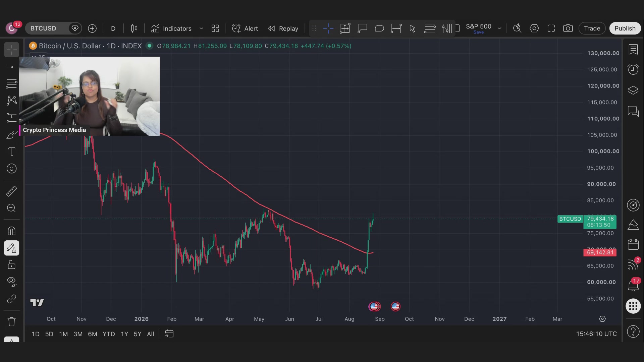Expand the favorite indicators dropdown arrow
The width and height of the screenshot is (644, 362).
tap(202, 28)
